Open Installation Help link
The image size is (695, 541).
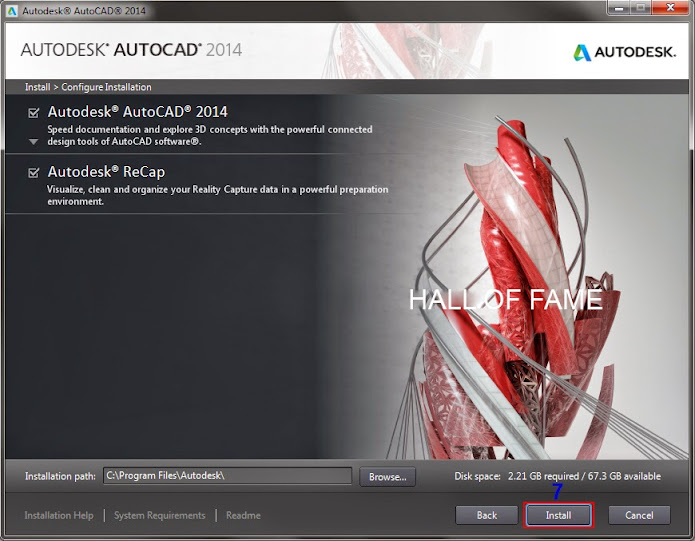59,515
